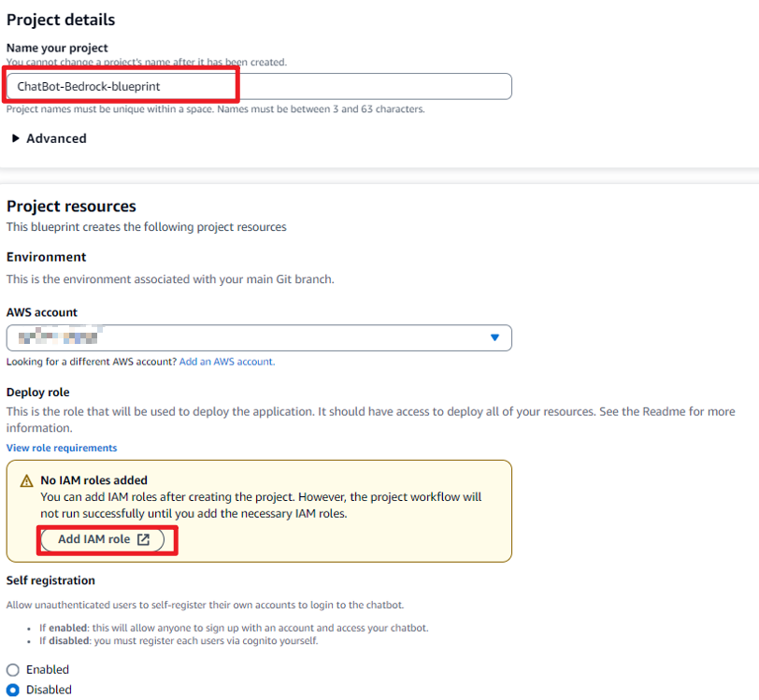Click the blue arrow in AWS account selector
This screenshot has height=700, width=759.
(495, 337)
